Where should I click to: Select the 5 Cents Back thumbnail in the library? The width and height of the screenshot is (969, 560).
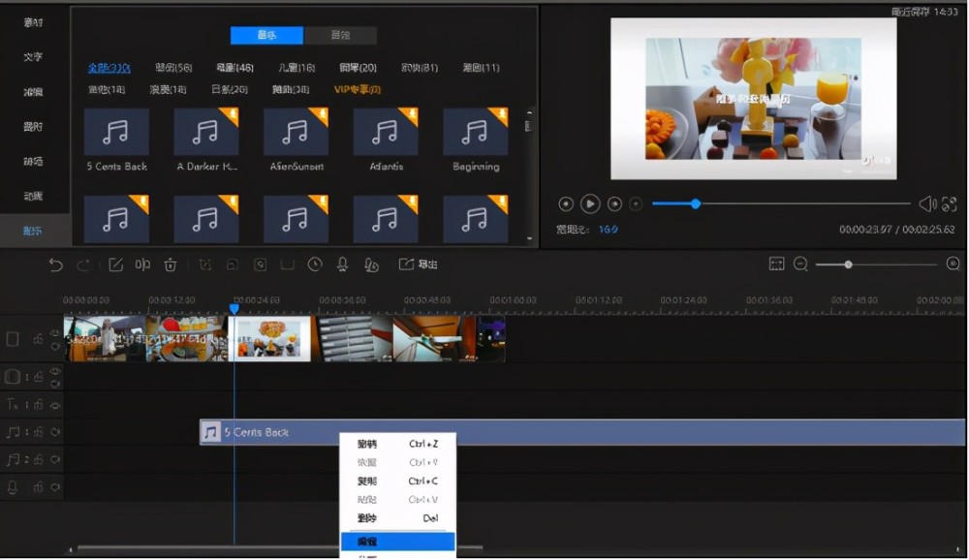coord(116,132)
